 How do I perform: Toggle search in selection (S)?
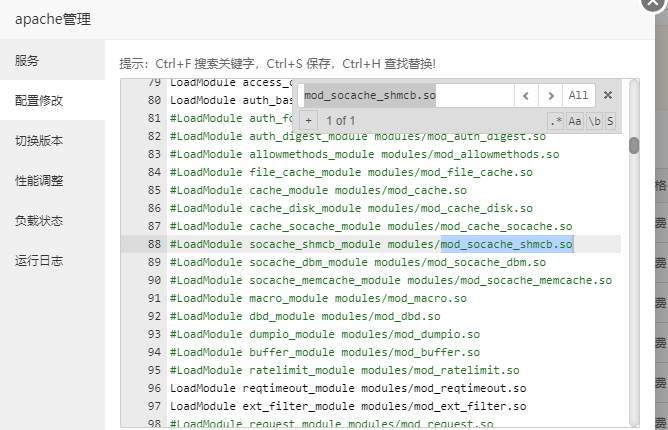(610, 121)
